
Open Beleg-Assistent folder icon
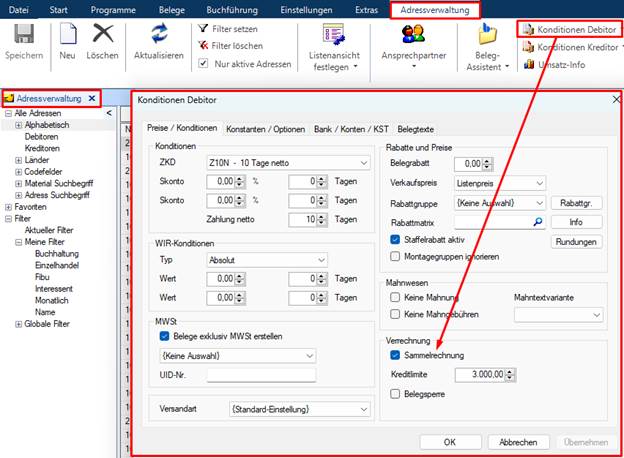(487, 34)
